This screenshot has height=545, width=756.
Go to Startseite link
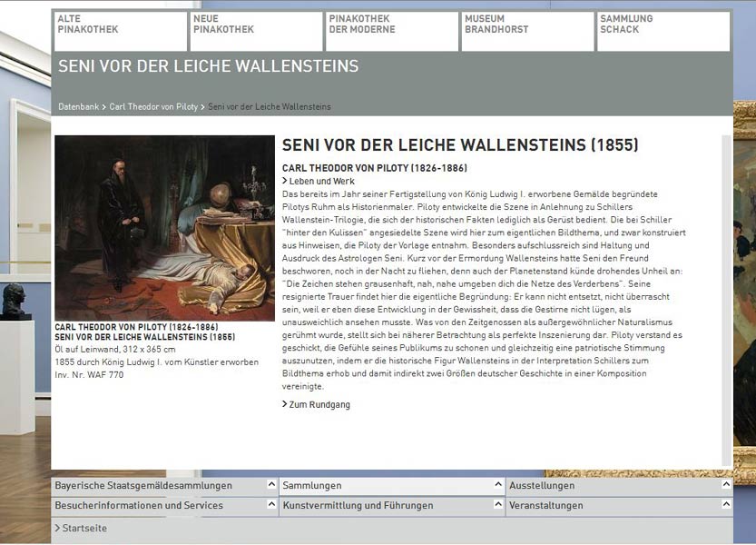(x=83, y=528)
